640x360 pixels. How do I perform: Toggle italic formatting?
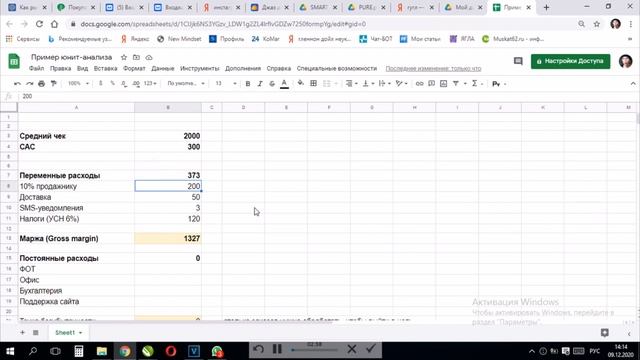pyautogui.click(x=260, y=83)
